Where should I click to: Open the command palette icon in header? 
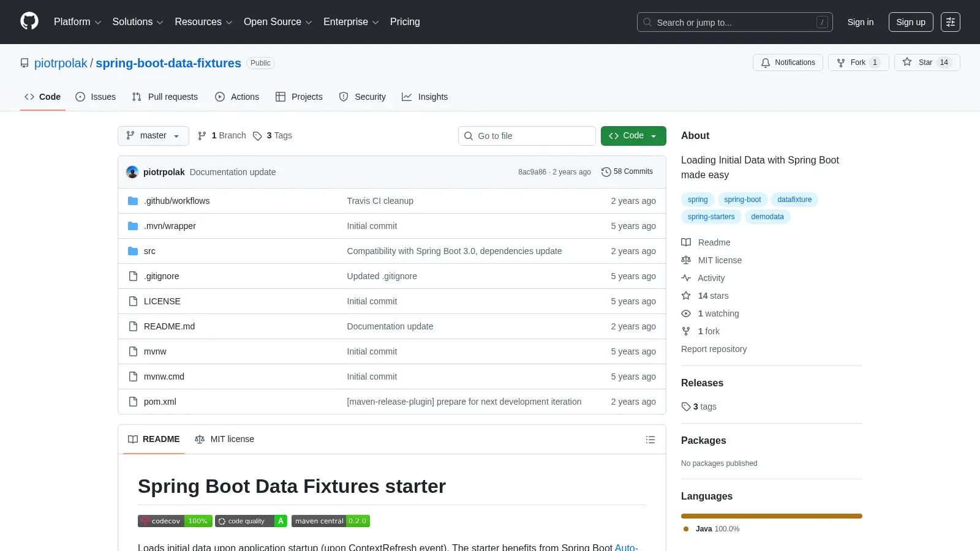[951, 22]
